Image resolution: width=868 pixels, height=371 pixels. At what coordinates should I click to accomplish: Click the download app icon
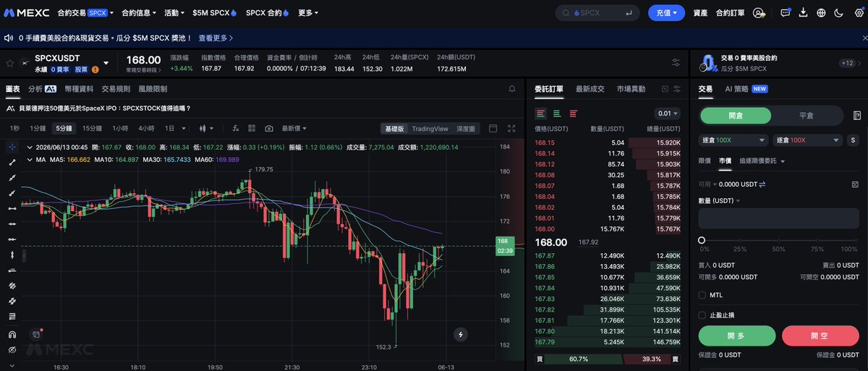coord(804,13)
